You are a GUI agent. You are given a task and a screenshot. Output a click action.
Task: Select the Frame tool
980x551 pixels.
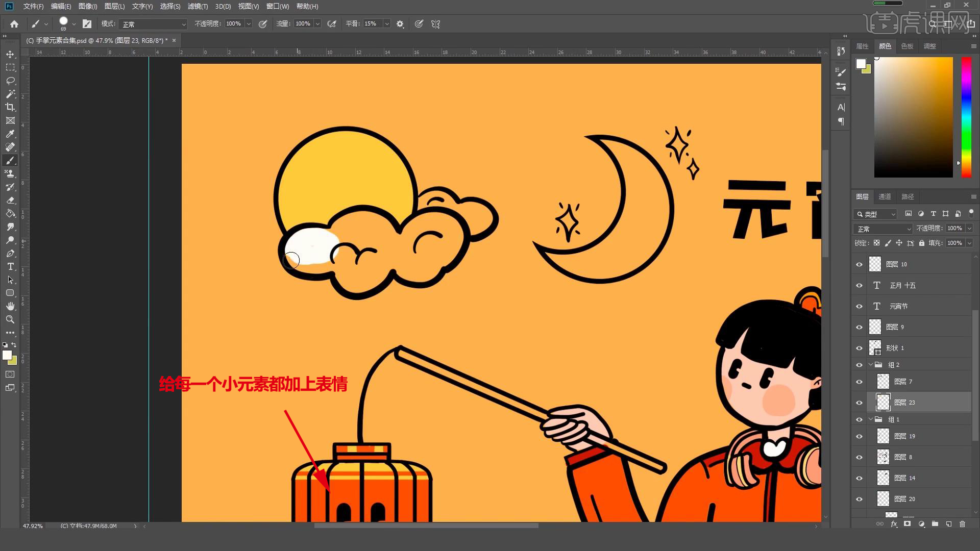coord(10,120)
